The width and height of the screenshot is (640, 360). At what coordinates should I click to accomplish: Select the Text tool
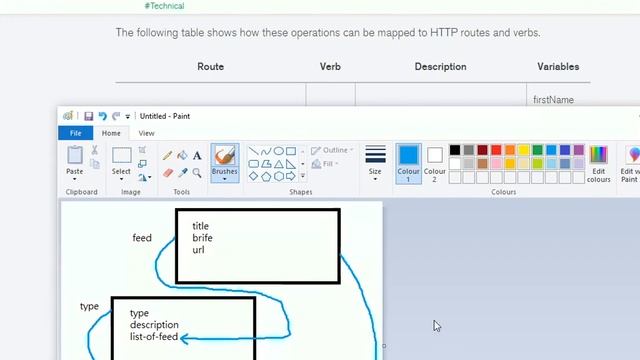point(197,155)
